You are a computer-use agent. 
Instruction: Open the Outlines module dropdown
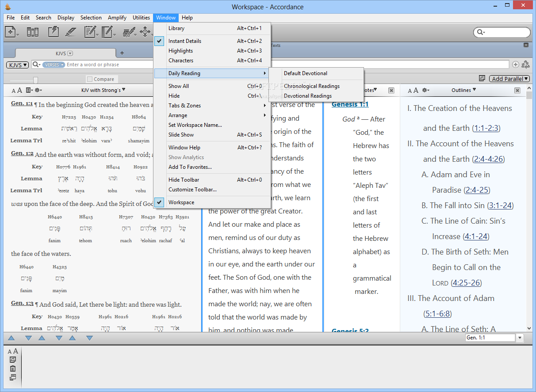tap(463, 90)
